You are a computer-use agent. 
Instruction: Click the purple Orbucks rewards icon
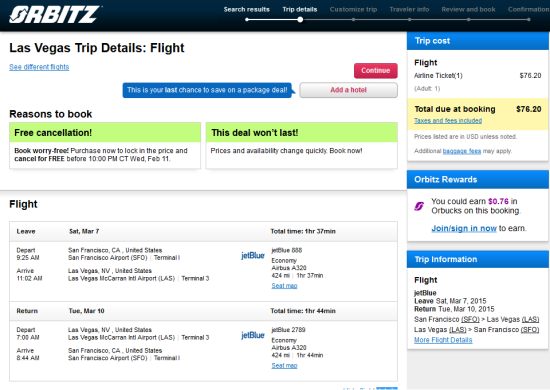click(419, 206)
